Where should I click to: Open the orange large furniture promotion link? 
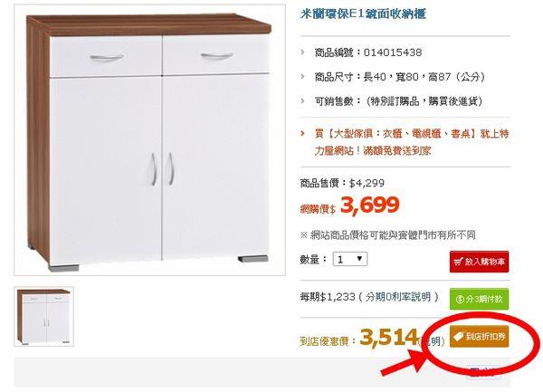pos(412,142)
